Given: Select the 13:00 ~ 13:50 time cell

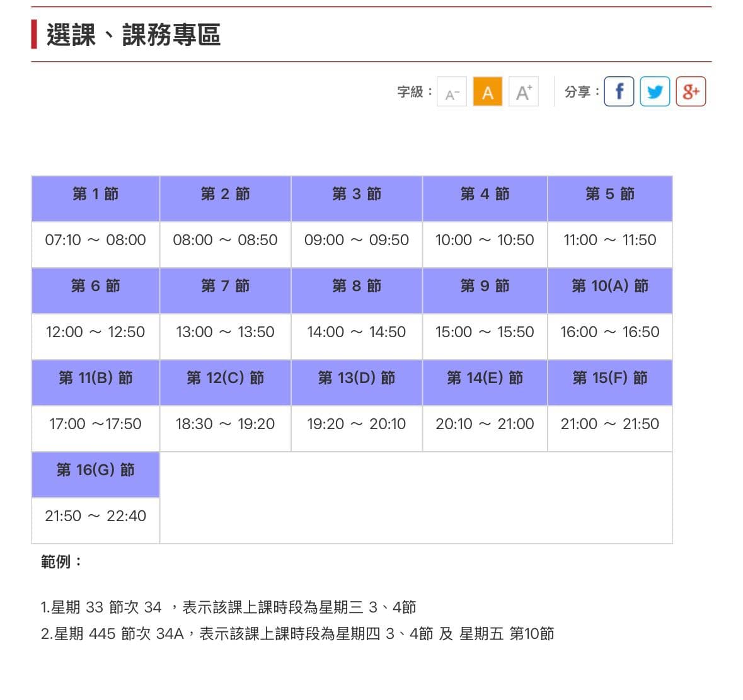Looking at the screenshot, I should click(226, 336).
